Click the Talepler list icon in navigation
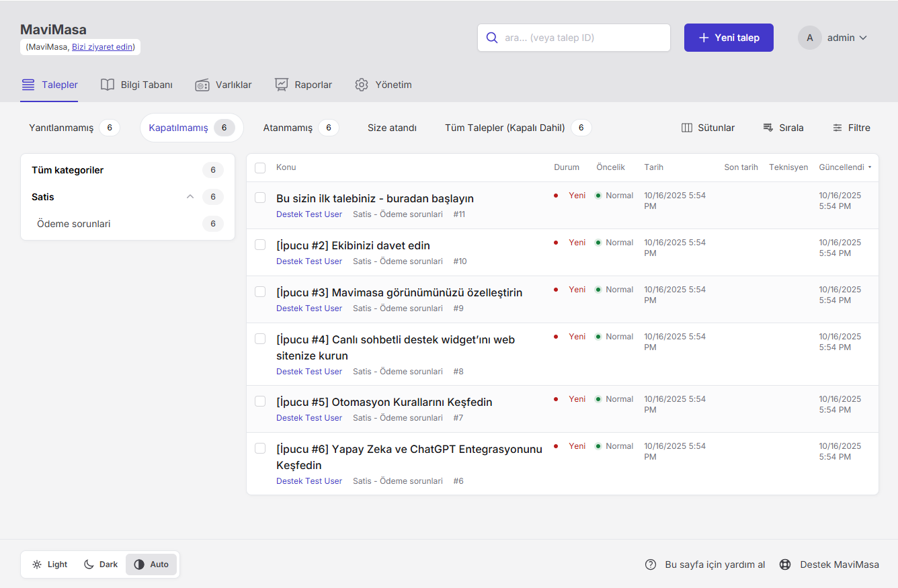Screen dimensions: 898x588 click(28, 85)
